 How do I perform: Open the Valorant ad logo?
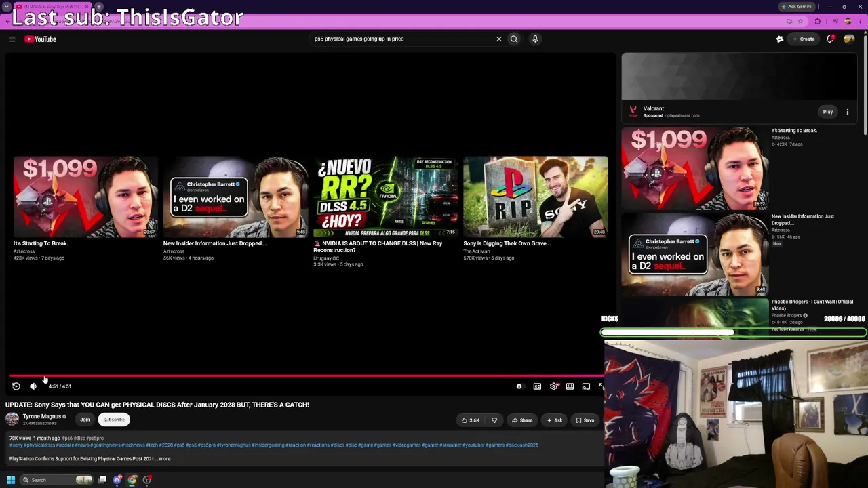633,111
